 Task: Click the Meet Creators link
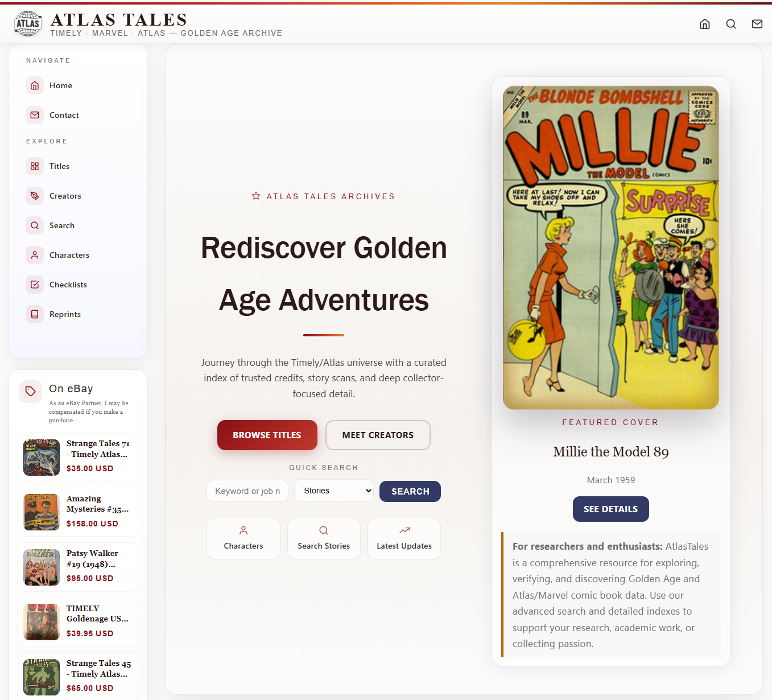[377, 435]
